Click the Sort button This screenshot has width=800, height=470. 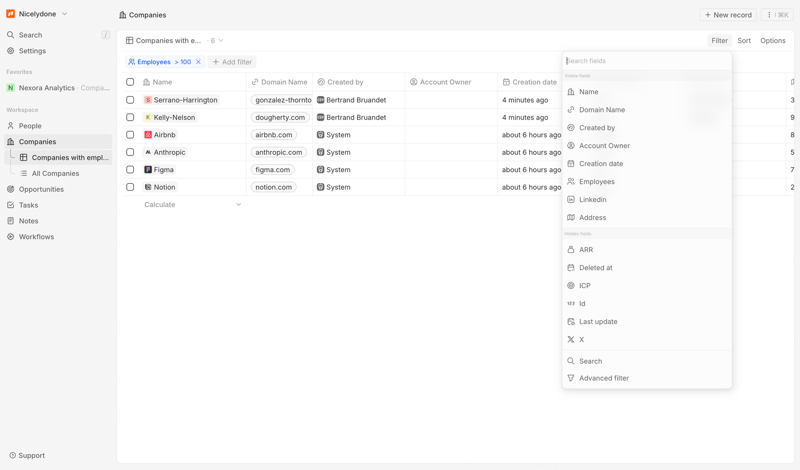[744, 40]
